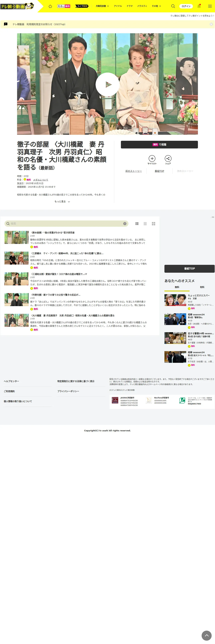Open the バラエティ menu item
Image resolution: width=215 pixels, height=644 pixels.
[142, 6]
